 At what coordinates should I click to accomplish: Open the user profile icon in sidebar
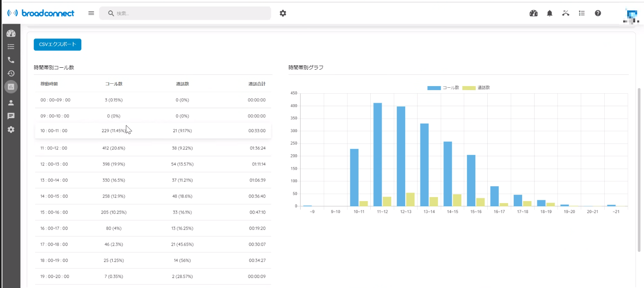point(11,103)
